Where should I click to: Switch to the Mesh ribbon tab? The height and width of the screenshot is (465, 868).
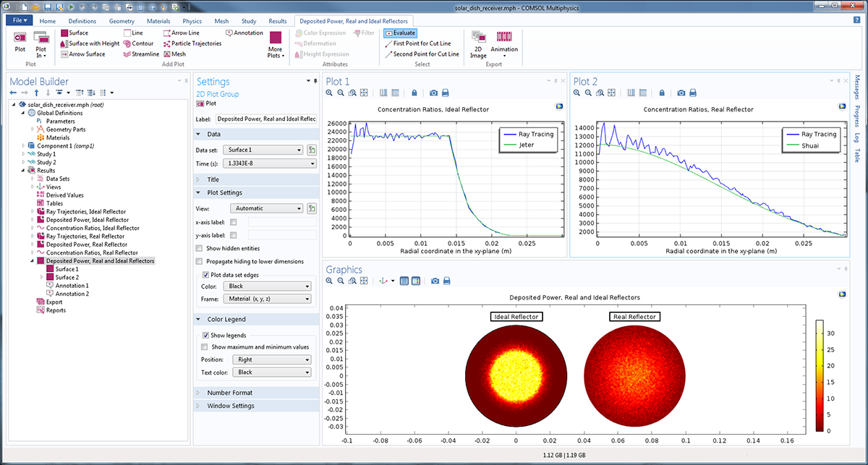tap(221, 21)
